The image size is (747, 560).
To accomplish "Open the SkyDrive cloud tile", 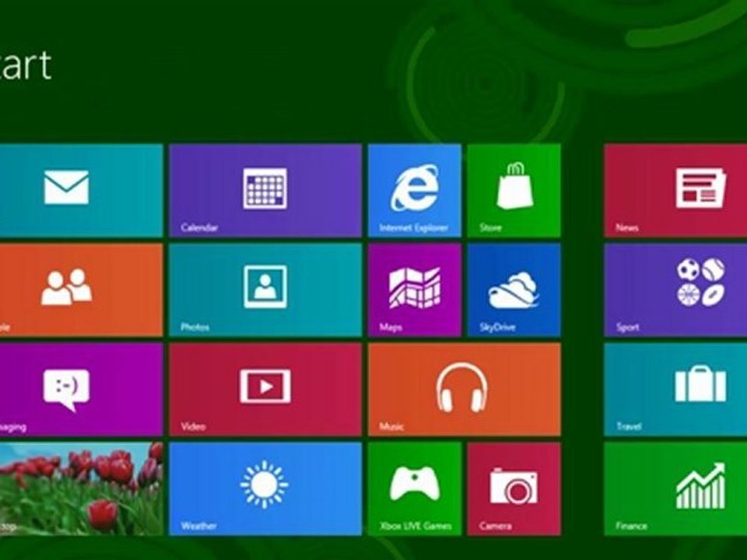I will point(514,290).
